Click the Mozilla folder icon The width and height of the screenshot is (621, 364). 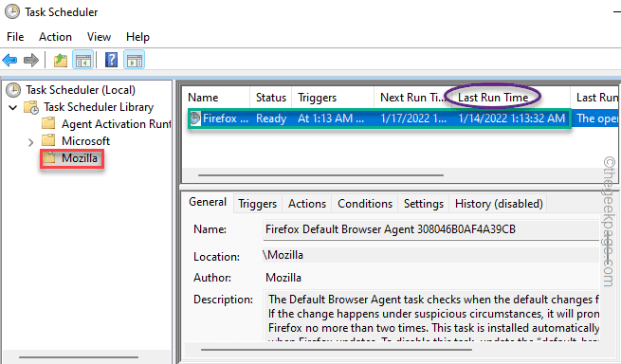[x=49, y=158]
